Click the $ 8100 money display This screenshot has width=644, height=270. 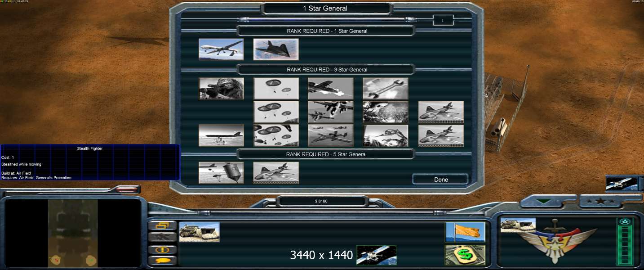[x=321, y=201]
